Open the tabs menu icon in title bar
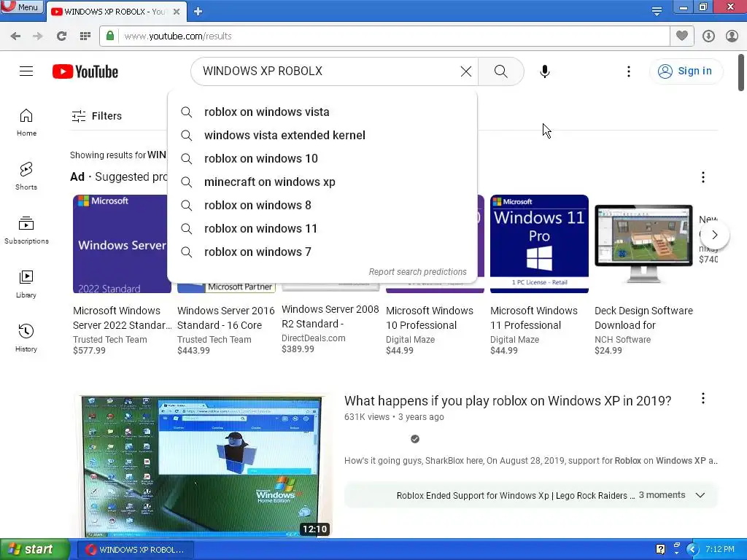747x560 pixels. point(657,11)
